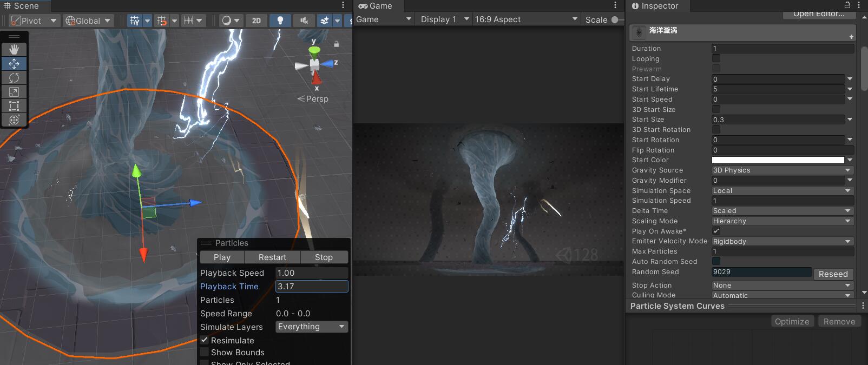Click the Reseed button
The height and width of the screenshot is (365, 868).
[x=833, y=274]
